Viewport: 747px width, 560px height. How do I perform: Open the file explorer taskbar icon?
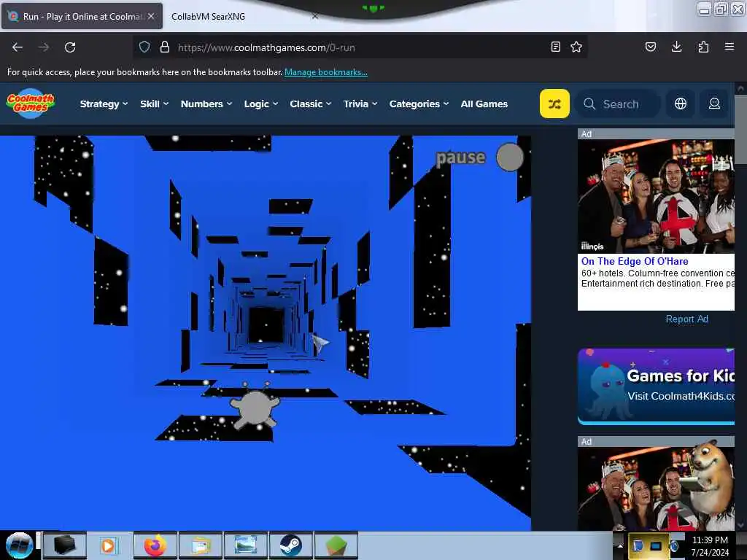coord(201,545)
